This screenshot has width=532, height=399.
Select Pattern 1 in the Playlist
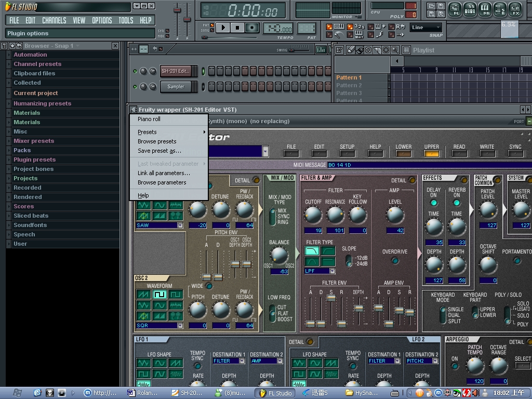click(362, 77)
